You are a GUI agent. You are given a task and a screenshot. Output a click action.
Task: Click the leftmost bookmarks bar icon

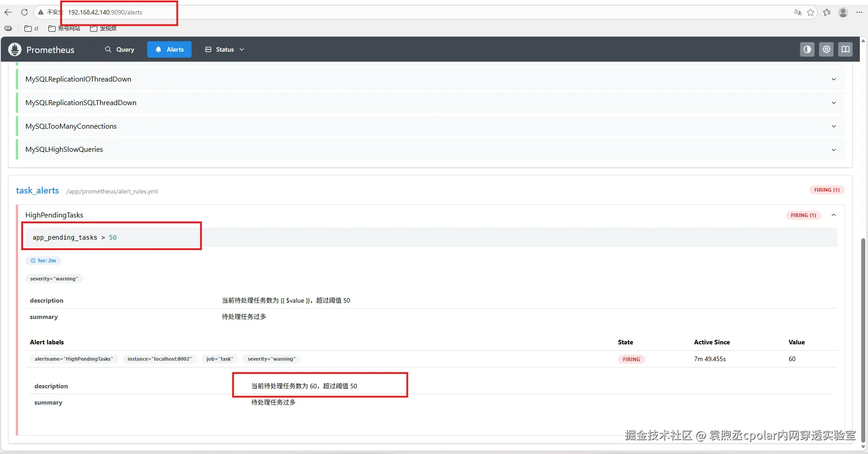(x=8, y=29)
